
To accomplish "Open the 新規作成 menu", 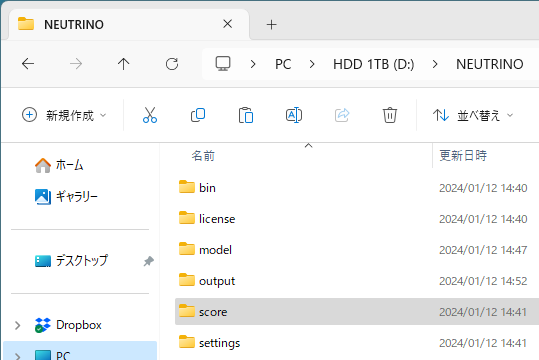I will click(64, 115).
